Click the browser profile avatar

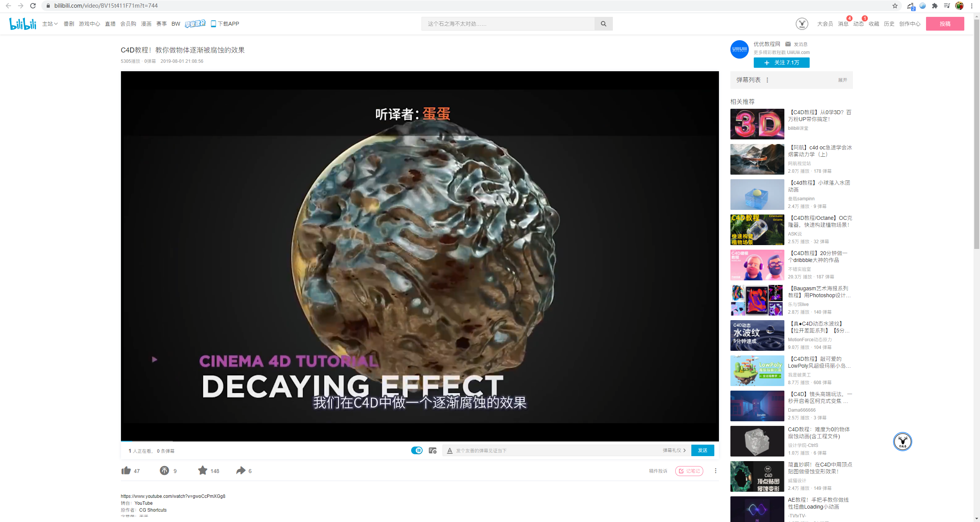coord(959,6)
